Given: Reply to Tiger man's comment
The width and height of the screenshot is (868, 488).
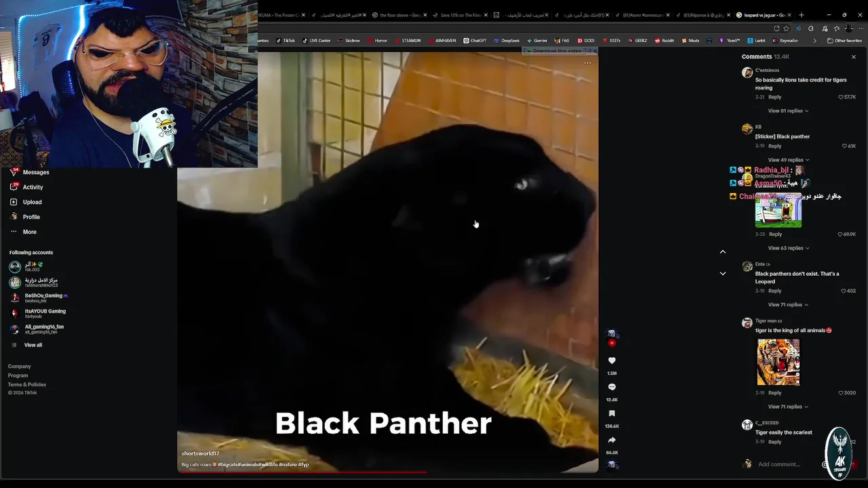Looking at the screenshot, I should (775, 392).
